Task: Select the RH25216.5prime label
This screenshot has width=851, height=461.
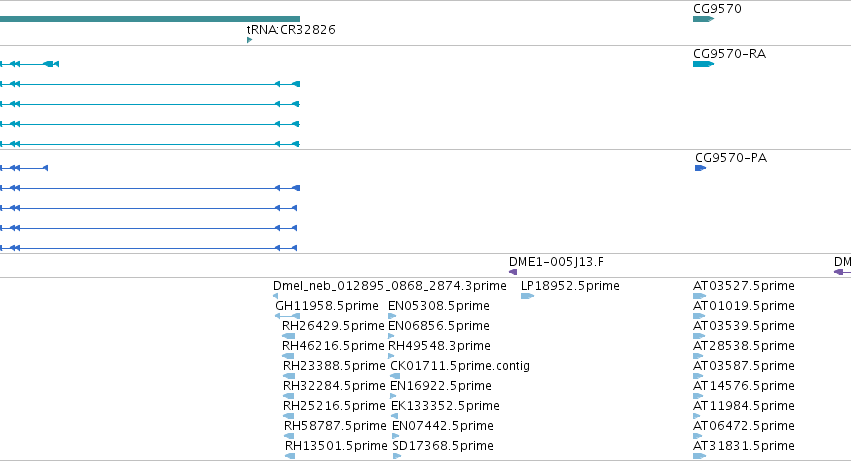Action: (x=334, y=406)
